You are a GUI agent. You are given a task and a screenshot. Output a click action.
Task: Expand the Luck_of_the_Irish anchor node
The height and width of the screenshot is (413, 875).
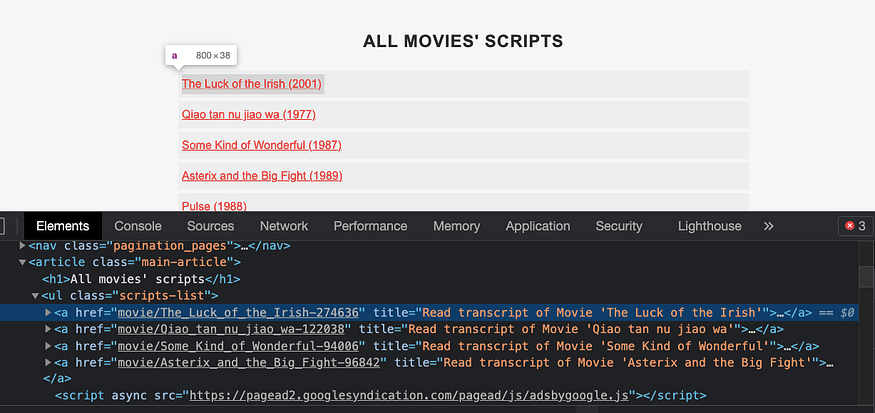pyautogui.click(x=48, y=312)
